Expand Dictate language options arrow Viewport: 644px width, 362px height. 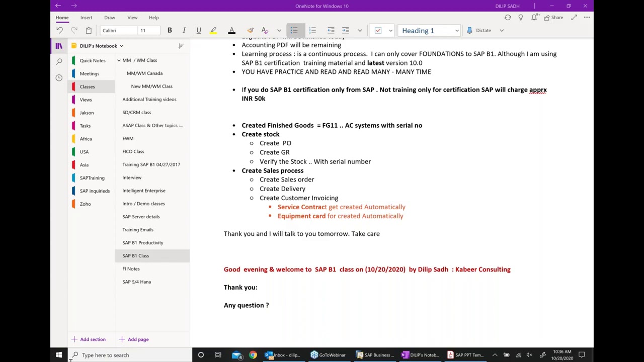(x=502, y=31)
